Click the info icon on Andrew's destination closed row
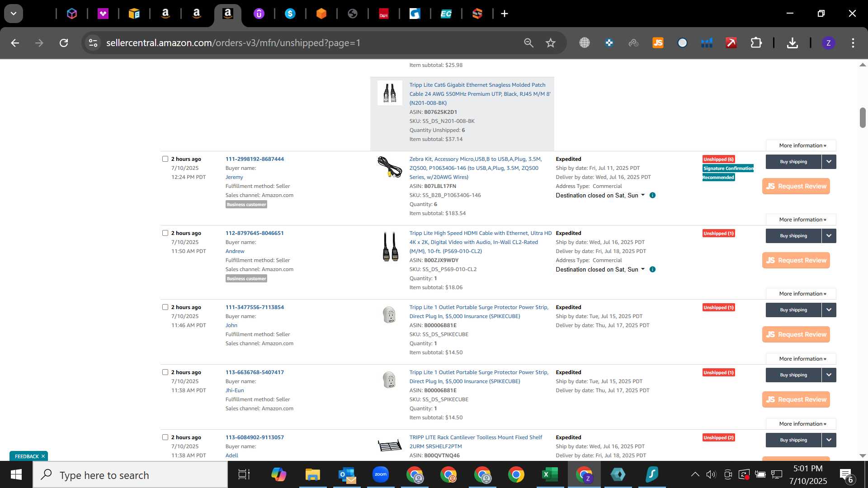 click(x=652, y=269)
